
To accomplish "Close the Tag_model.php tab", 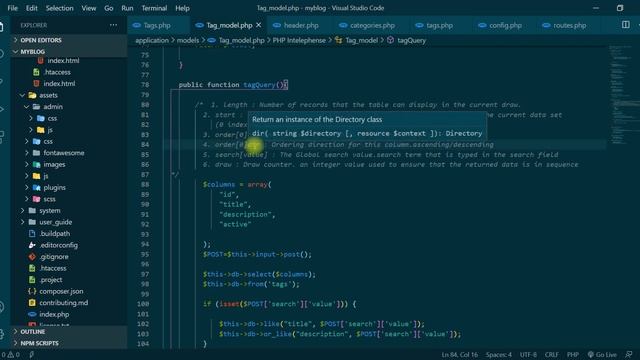I will pyautogui.click(x=258, y=25).
